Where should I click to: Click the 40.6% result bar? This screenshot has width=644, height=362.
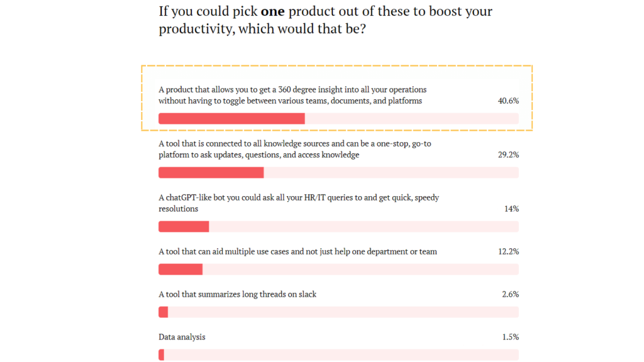(x=338, y=119)
